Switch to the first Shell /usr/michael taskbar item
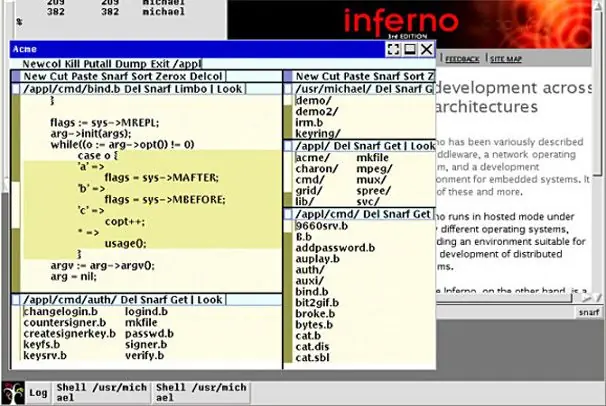The height and width of the screenshot is (406, 606). tap(101, 392)
